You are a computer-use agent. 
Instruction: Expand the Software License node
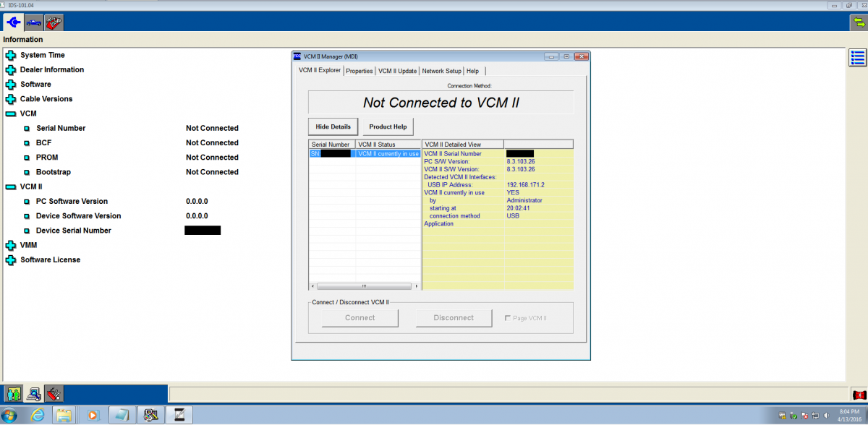[x=10, y=260]
